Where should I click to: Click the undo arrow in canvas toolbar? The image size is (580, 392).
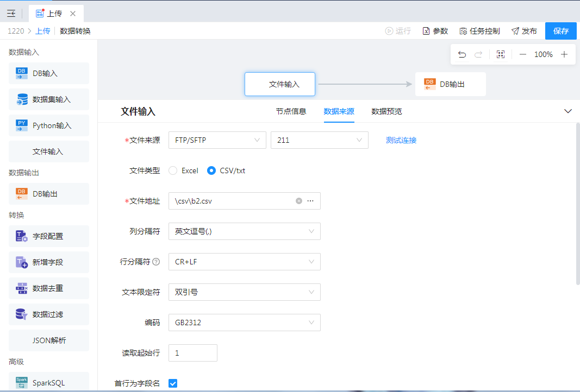coord(462,54)
